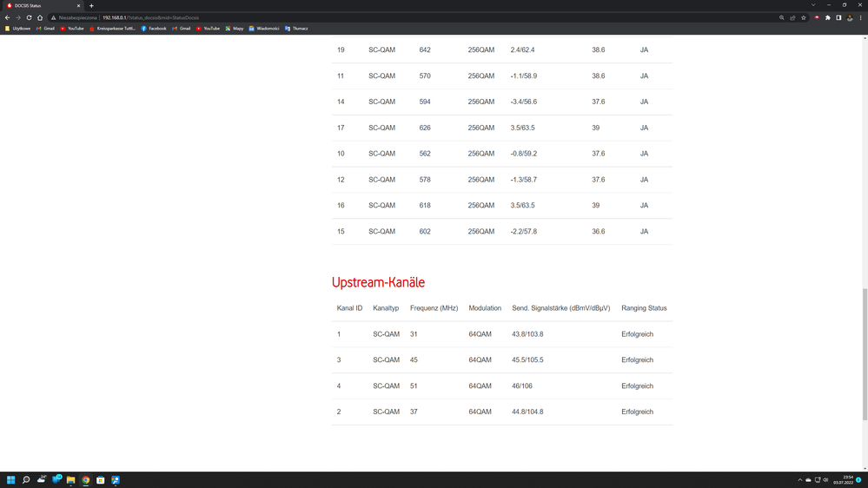Open the Użytkowe bookmarks folder
868x488 pixels.
[x=17, y=28]
